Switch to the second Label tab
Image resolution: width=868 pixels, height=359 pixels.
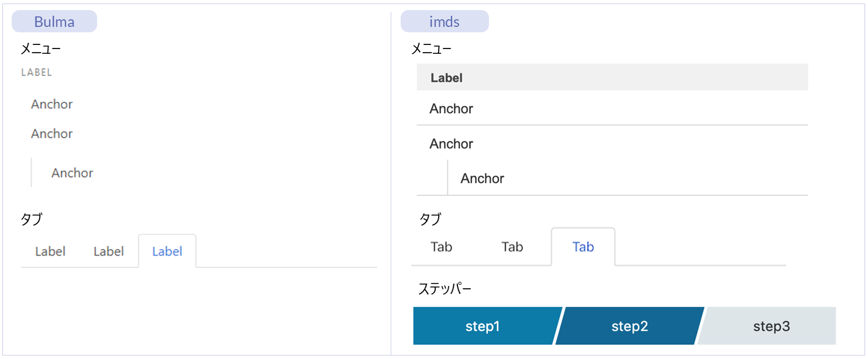(x=109, y=251)
